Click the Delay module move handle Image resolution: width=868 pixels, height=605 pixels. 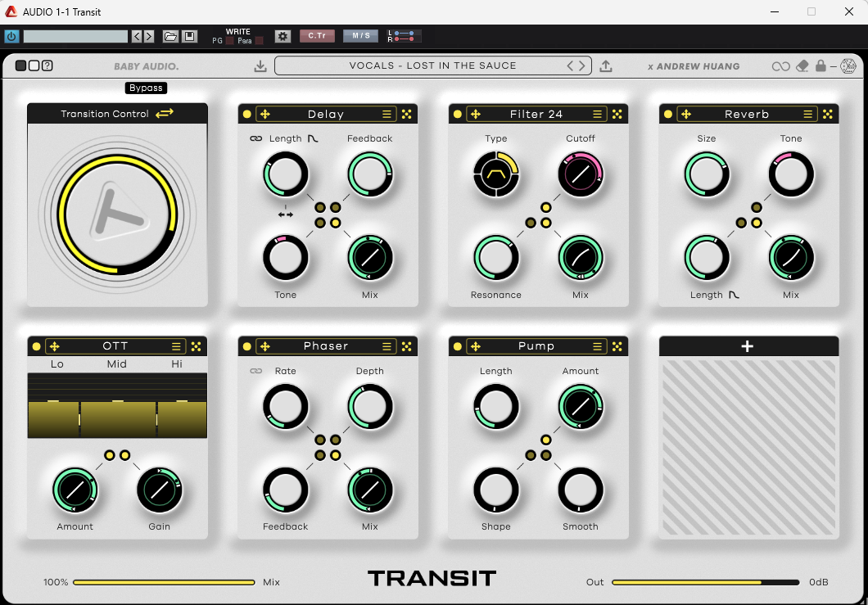[x=265, y=114]
